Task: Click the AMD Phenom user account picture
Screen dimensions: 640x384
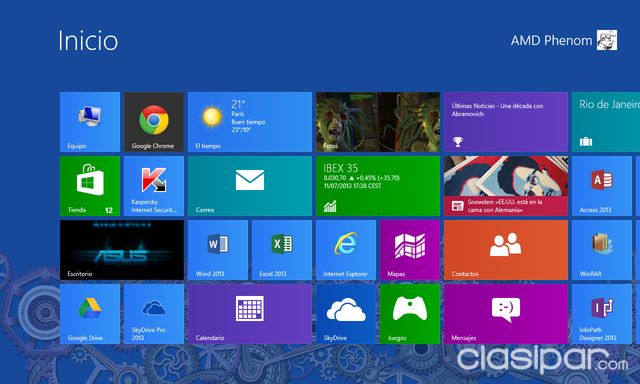Action: [x=607, y=40]
